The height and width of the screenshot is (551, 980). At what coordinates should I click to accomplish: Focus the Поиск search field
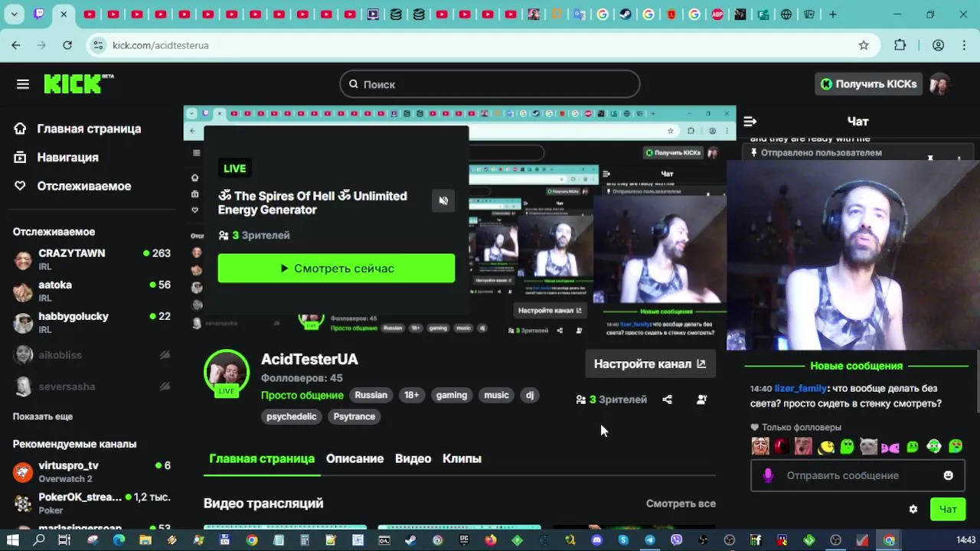coord(489,84)
